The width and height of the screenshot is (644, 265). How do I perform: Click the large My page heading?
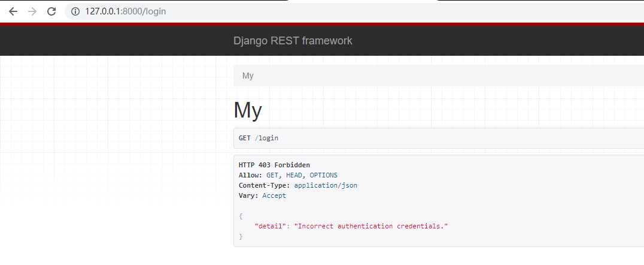click(248, 110)
